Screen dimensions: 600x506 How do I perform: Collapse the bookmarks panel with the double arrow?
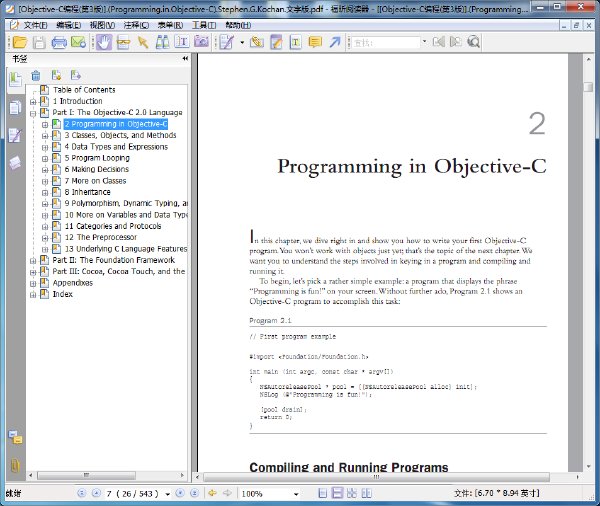pyautogui.click(x=185, y=58)
